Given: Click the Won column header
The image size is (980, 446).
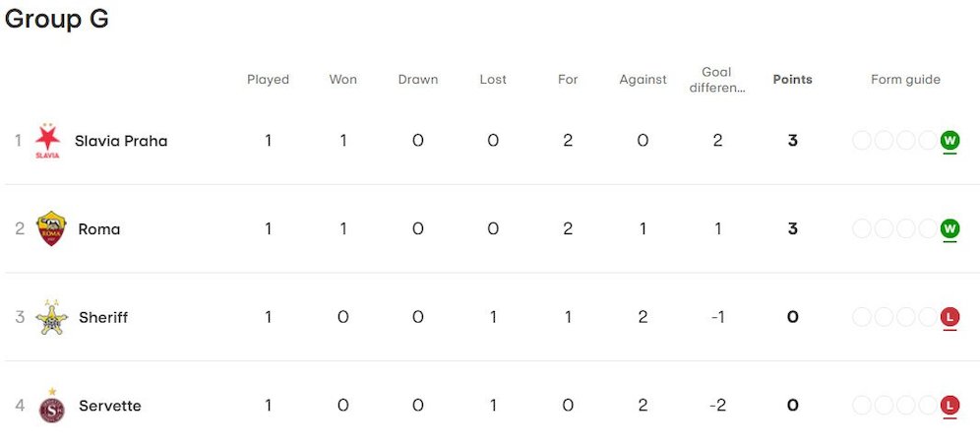Looking at the screenshot, I should coord(342,80).
